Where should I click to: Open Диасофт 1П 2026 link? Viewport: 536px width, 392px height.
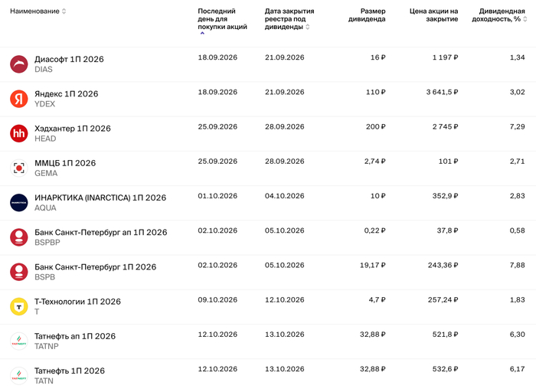click(x=69, y=59)
